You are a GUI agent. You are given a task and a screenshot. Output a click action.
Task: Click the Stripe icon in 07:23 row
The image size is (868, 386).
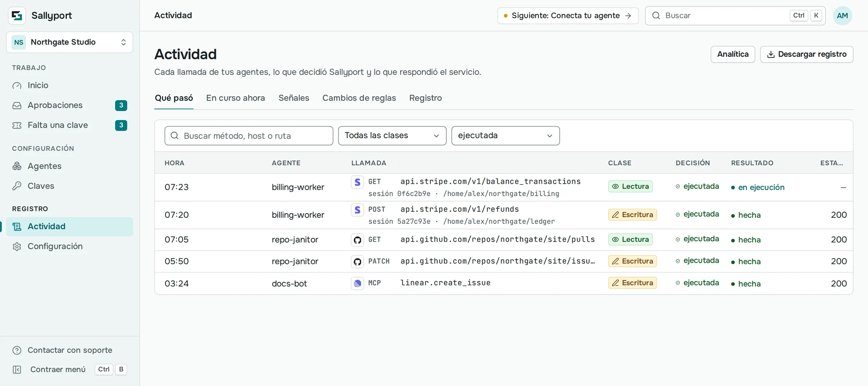click(x=357, y=182)
